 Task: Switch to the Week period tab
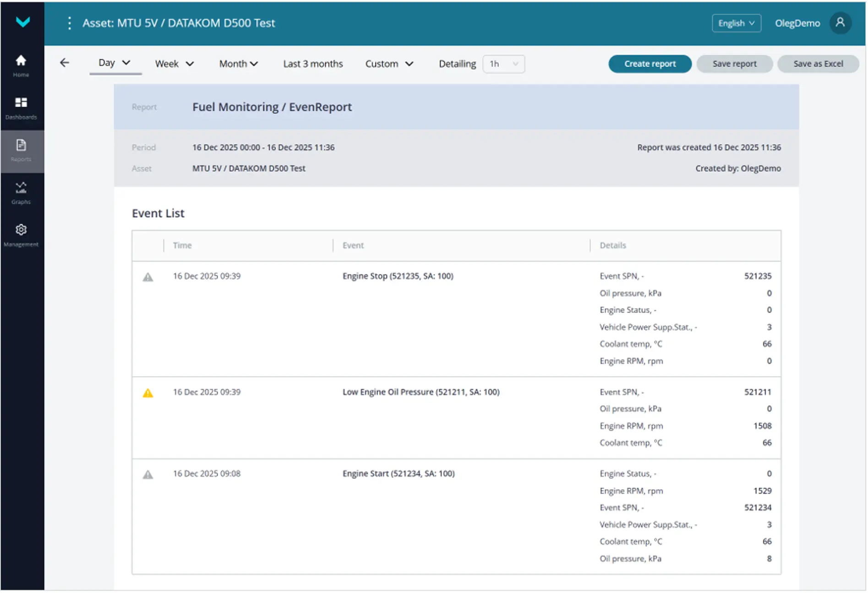(x=174, y=64)
